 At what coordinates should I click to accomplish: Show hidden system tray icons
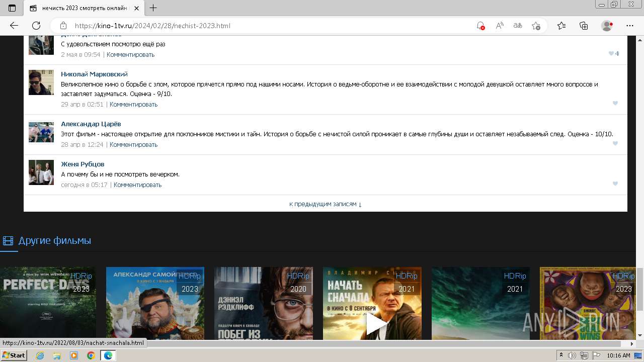pyautogui.click(x=561, y=355)
